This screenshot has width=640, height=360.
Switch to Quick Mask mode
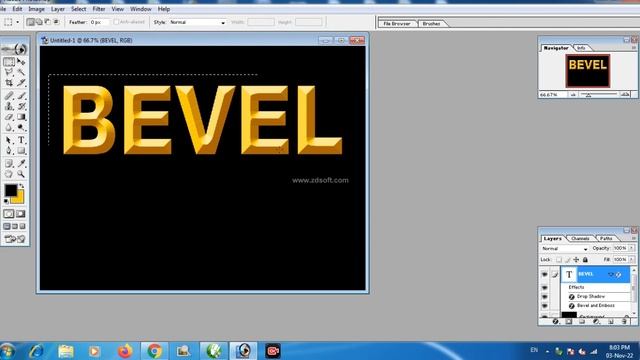coord(20,214)
